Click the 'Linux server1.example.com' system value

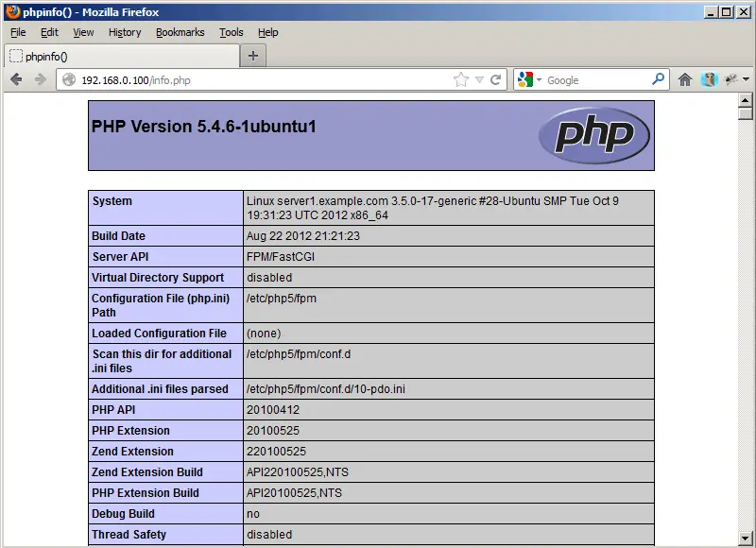click(x=433, y=208)
